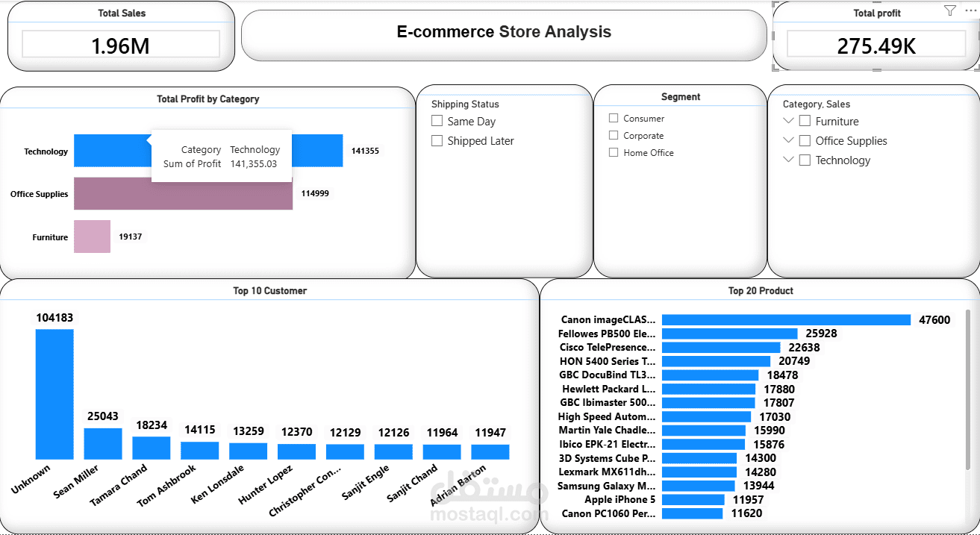Open the filter icon on Total profit card
The width and height of the screenshot is (980, 535).
[949, 10]
